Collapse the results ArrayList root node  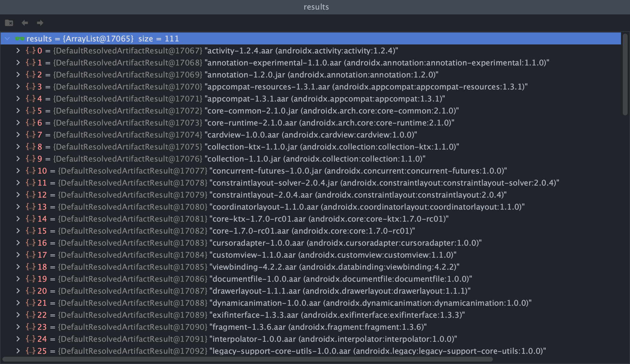click(x=8, y=39)
